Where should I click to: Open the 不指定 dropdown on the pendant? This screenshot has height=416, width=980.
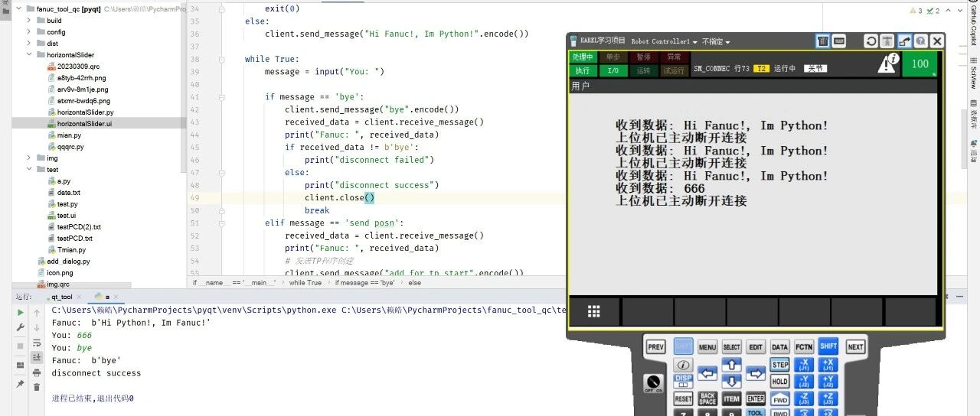[716, 41]
